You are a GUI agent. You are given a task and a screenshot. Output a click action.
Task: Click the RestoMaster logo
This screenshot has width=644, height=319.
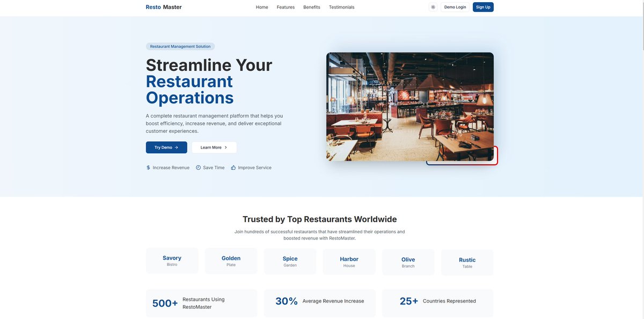click(x=164, y=7)
